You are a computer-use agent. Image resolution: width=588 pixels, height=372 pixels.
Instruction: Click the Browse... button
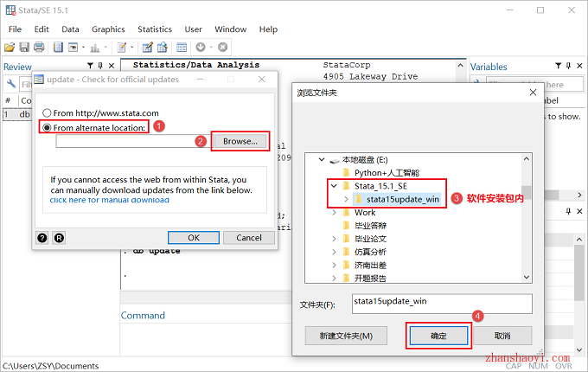coord(240,141)
